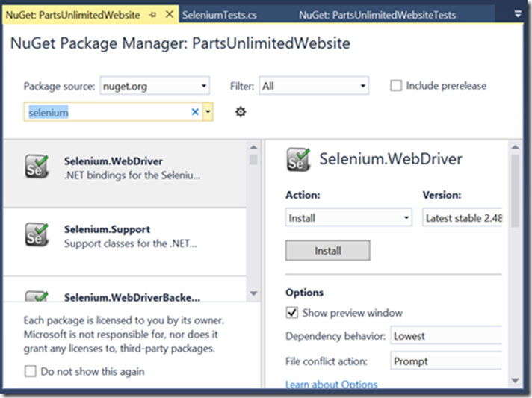
Task: Enable the Include prerelease checkbox
Action: (x=396, y=85)
